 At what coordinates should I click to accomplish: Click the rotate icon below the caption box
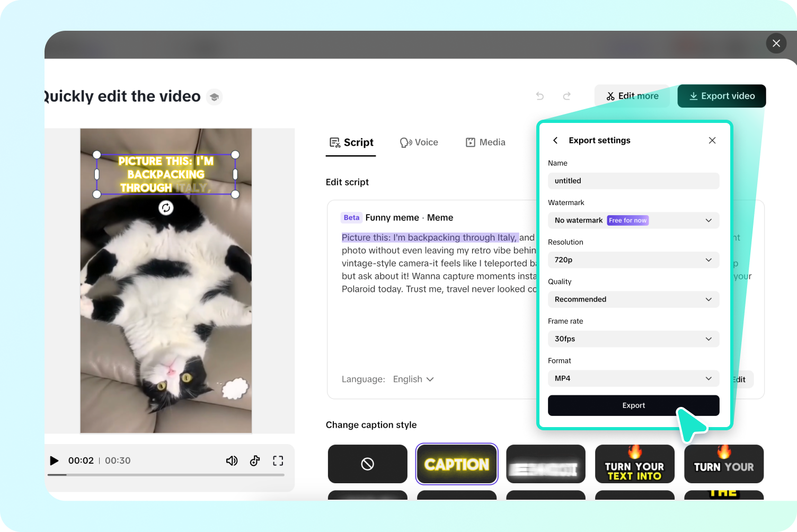click(166, 208)
